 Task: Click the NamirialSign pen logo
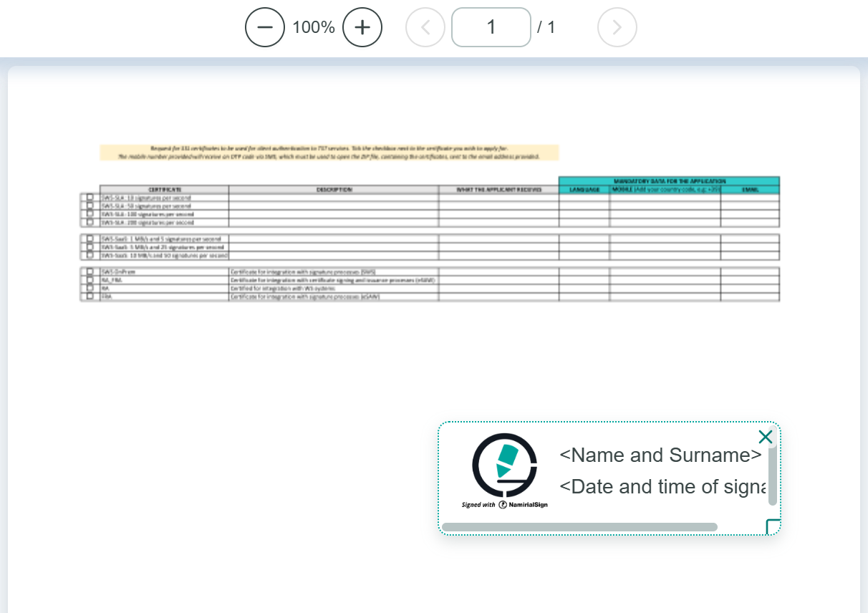tap(504, 465)
